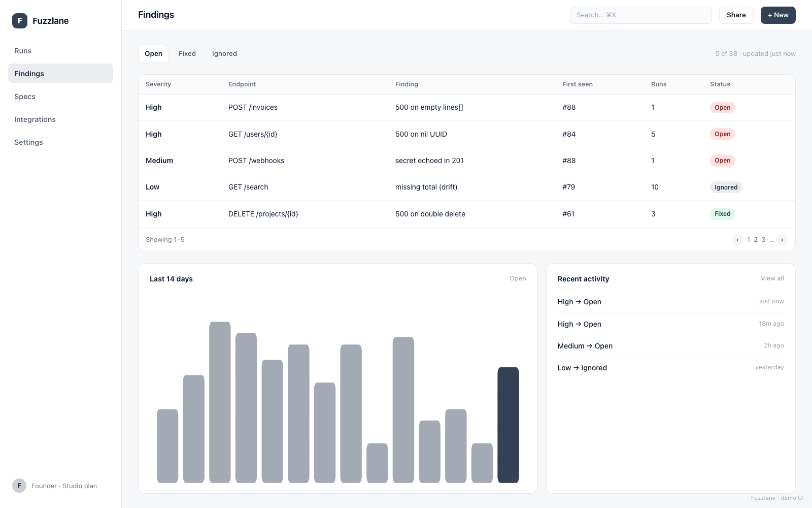Click the '500 on nil UUID' finding

pyautogui.click(x=421, y=134)
